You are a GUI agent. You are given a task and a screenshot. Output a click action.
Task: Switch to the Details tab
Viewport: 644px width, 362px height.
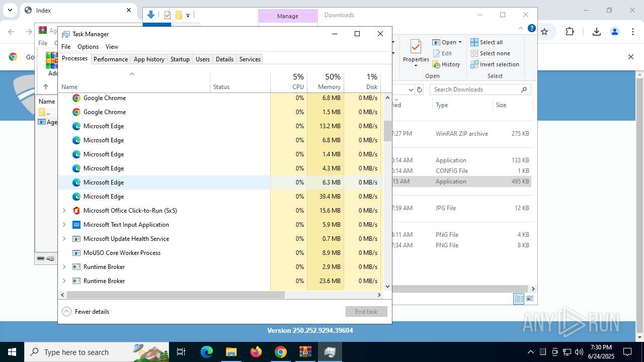[224, 59]
